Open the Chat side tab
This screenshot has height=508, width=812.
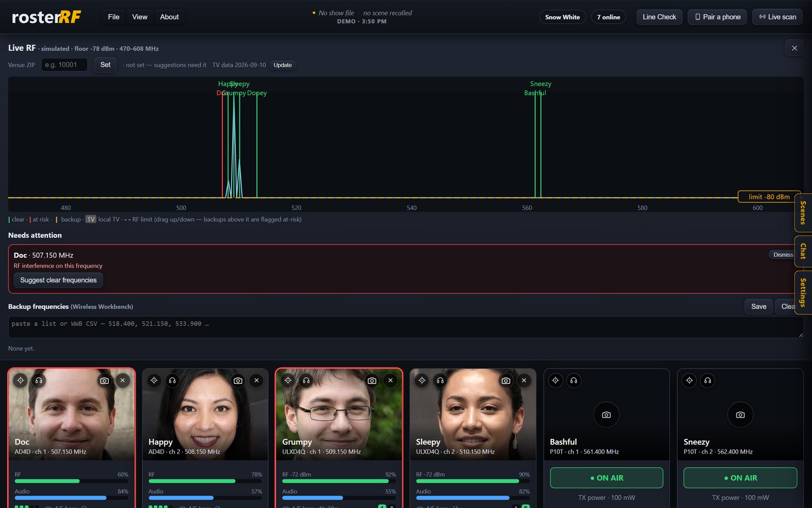[x=803, y=251]
